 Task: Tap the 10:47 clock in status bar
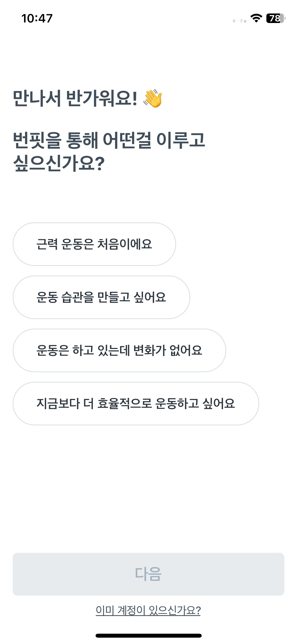click(37, 19)
